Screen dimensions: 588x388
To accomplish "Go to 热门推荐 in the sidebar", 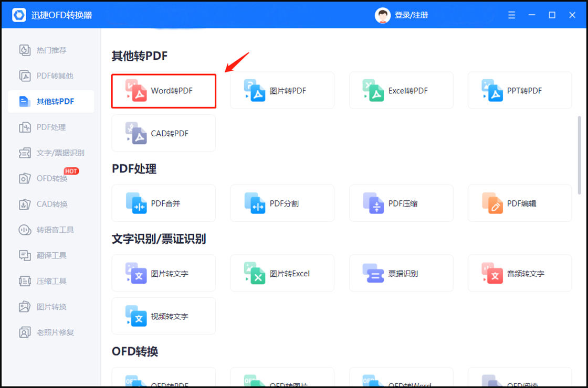I will 51,50.
